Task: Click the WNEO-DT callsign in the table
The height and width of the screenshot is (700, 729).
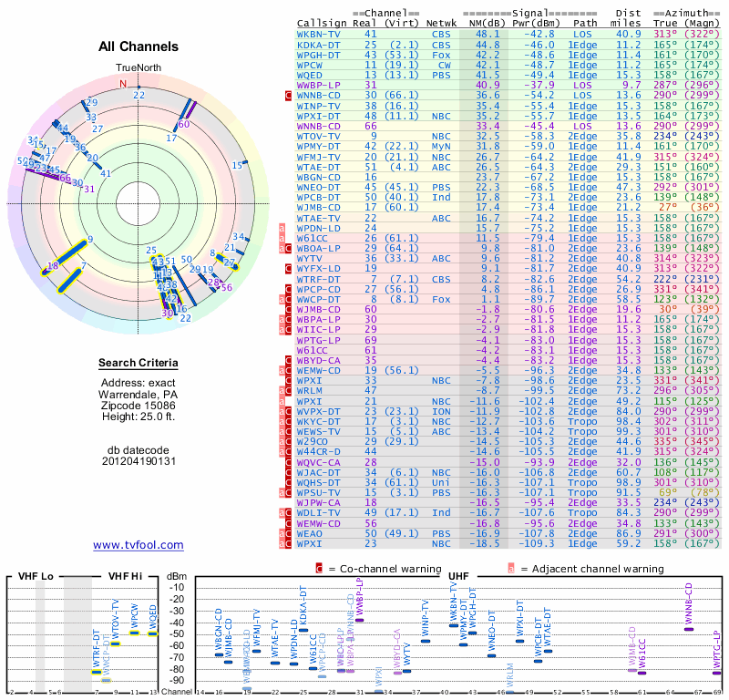Action: [x=318, y=188]
